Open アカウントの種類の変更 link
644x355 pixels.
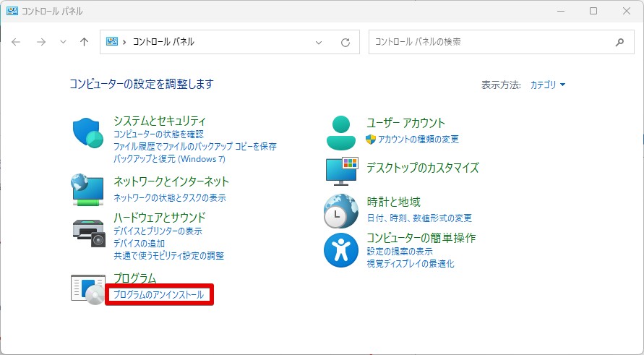pos(418,139)
